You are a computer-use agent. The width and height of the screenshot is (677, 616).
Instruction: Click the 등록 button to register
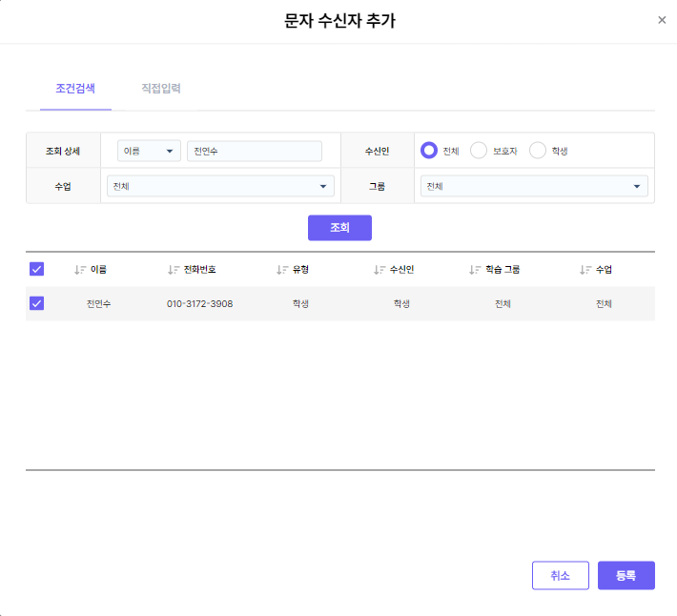pos(626,575)
